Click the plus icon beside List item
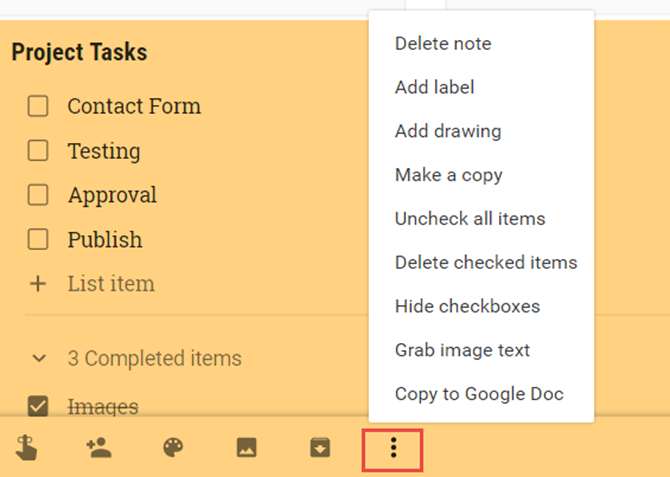This screenshot has width=670, height=477. click(38, 284)
